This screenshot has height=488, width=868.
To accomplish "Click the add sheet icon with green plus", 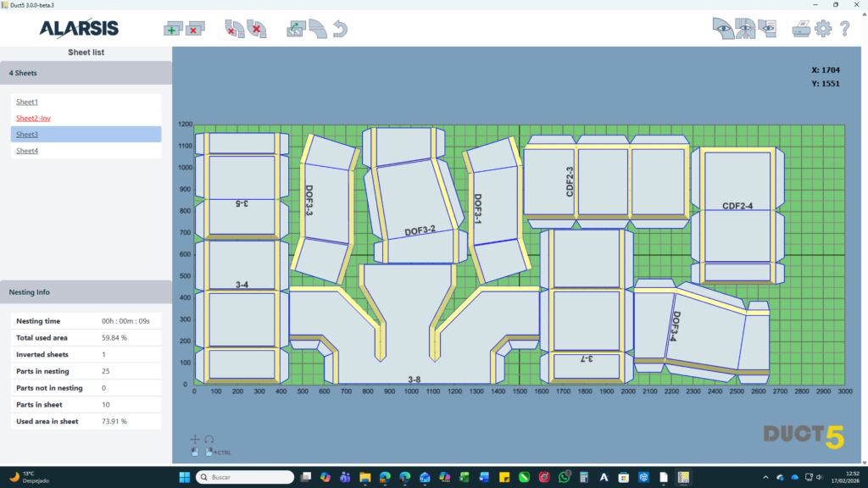I will point(173,29).
